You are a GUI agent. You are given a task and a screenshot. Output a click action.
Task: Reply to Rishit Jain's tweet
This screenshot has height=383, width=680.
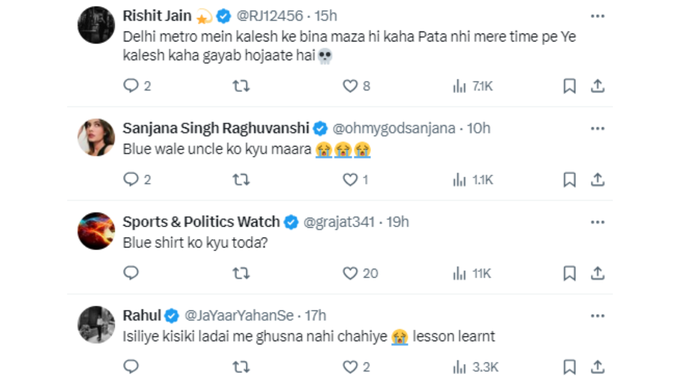131,86
